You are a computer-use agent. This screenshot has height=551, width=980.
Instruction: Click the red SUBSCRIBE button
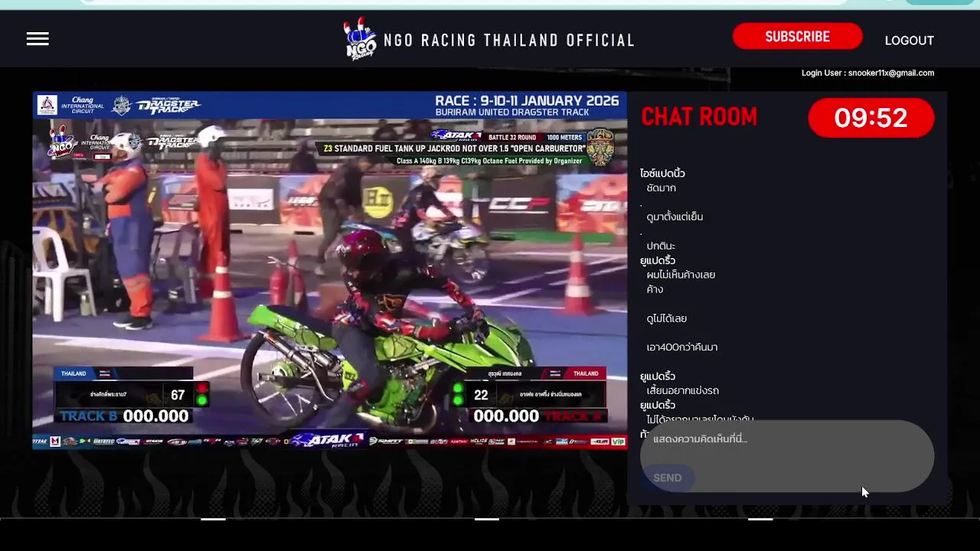click(797, 37)
